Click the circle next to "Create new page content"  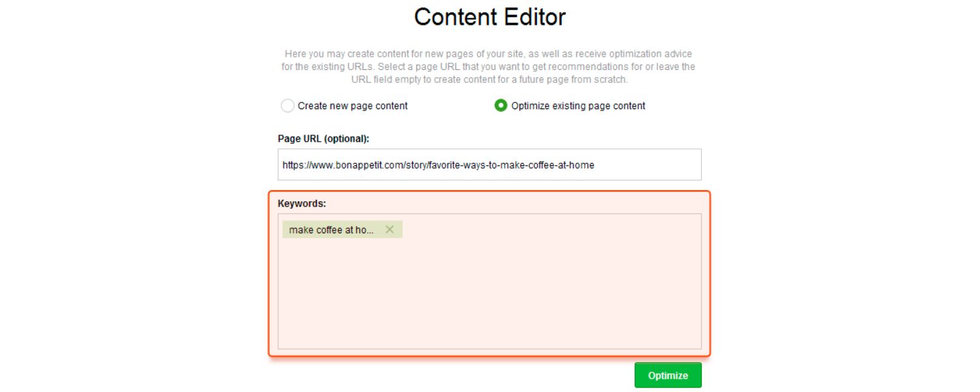[x=287, y=105]
